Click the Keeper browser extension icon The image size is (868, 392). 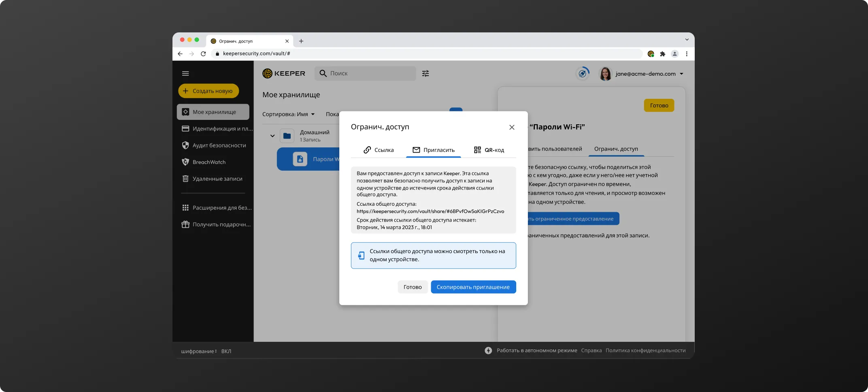[x=651, y=53]
